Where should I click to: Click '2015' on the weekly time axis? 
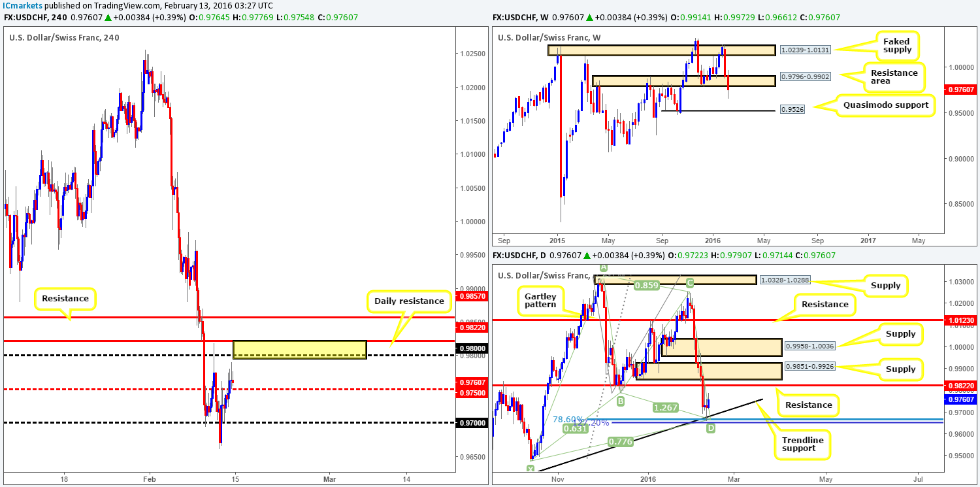pyautogui.click(x=557, y=239)
